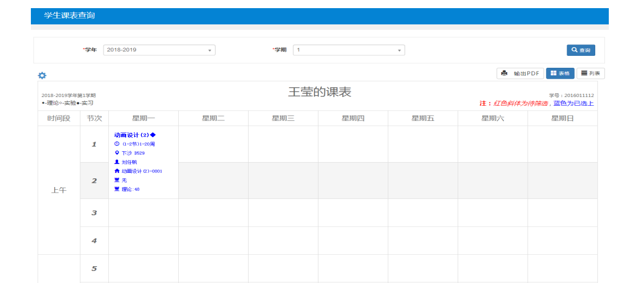Image resolution: width=644 pixels, height=283 pixels.
Task: Click the icon beside 无
Action: pos(116,180)
